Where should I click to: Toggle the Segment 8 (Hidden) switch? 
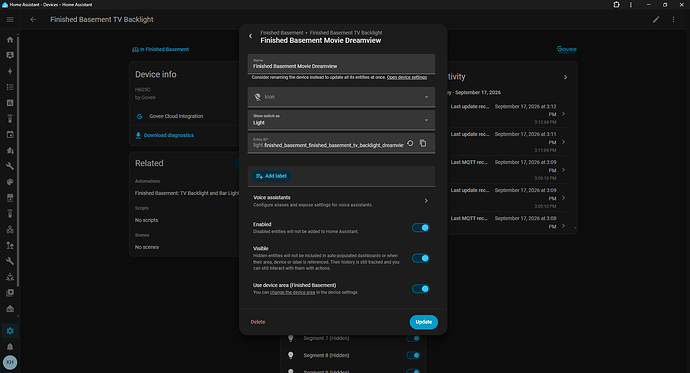(413, 355)
